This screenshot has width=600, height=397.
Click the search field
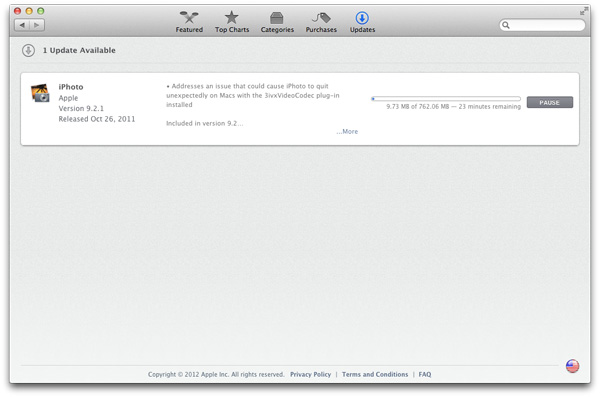542,25
